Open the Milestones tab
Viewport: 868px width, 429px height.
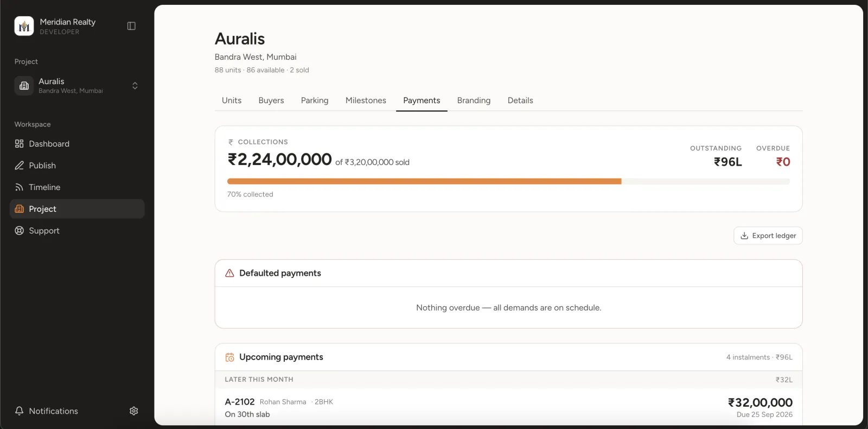pyautogui.click(x=366, y=100)
